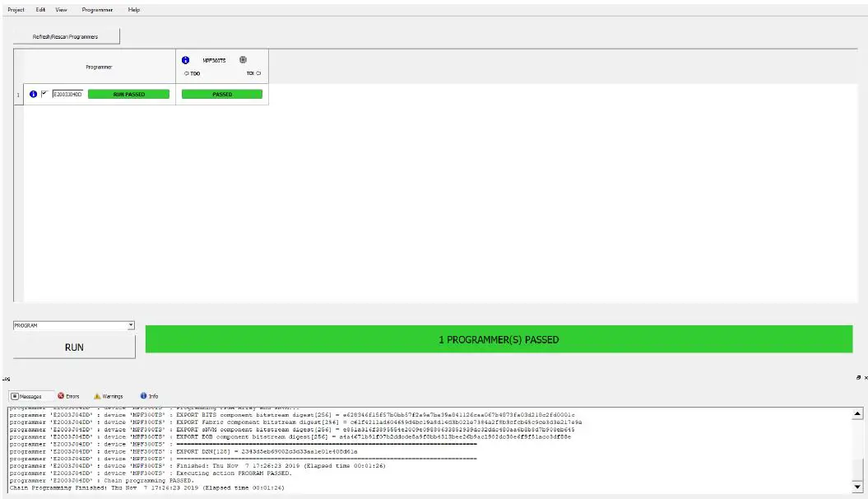Open the MPF300TS device info icon
Screen dimensions: 868x499
pos(185,60)
